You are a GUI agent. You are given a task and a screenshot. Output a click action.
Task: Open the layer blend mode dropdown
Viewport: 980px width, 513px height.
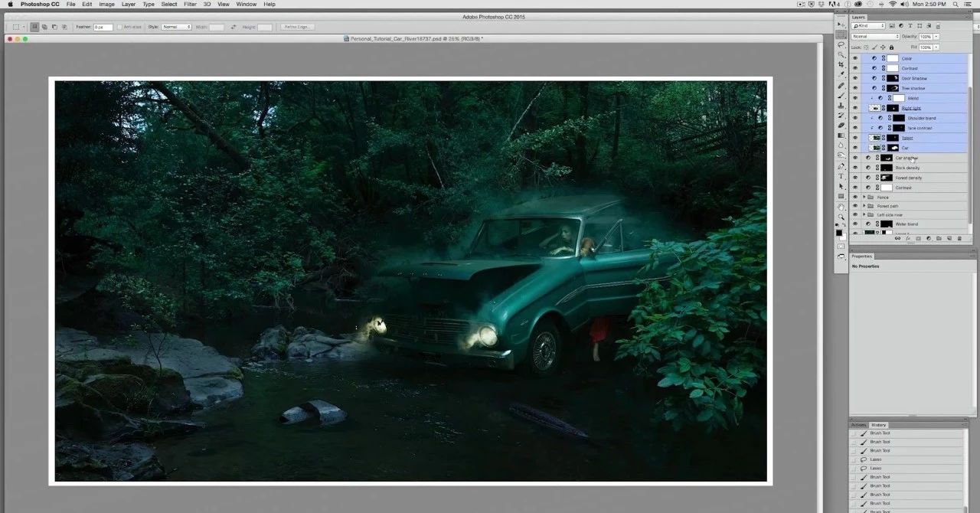click(x=876, y=37)
